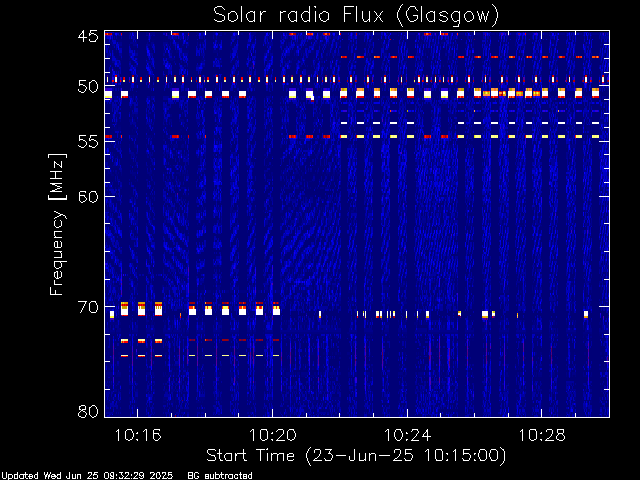Click the 60 frequency tick label

[88, 196]
